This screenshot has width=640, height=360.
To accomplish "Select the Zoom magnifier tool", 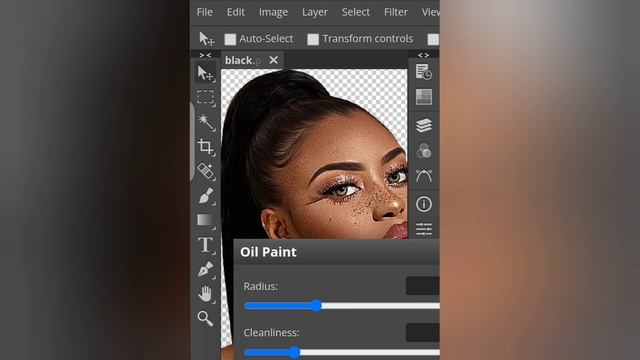I will tap(205, 318).
